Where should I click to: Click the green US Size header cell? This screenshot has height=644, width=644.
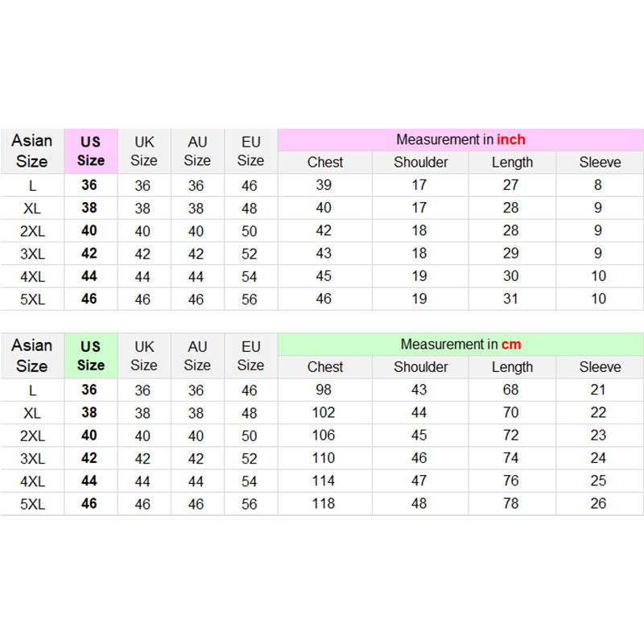coord(91,355)
